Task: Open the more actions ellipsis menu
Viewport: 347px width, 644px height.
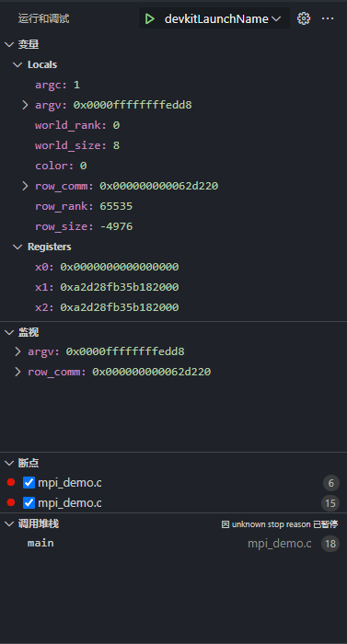Action: 328,18
